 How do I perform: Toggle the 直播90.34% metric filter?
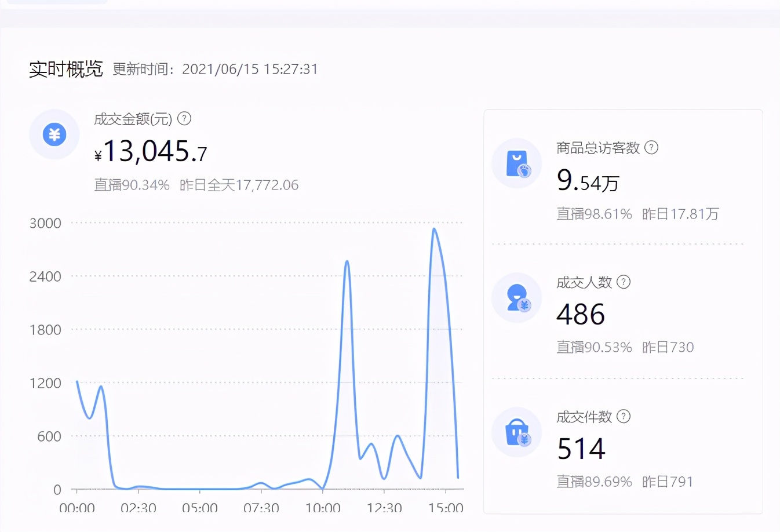132,185
